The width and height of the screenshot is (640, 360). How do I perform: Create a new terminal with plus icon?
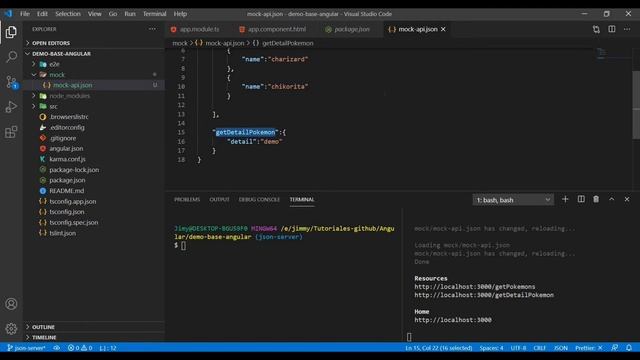pyautogui.click(x=565, y=199)
